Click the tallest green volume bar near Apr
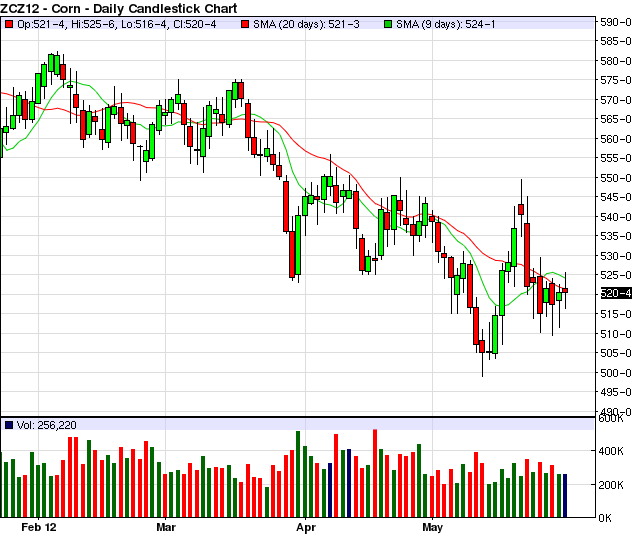The height and width of the screenshot is (536, 640). [x=298, y=474]
